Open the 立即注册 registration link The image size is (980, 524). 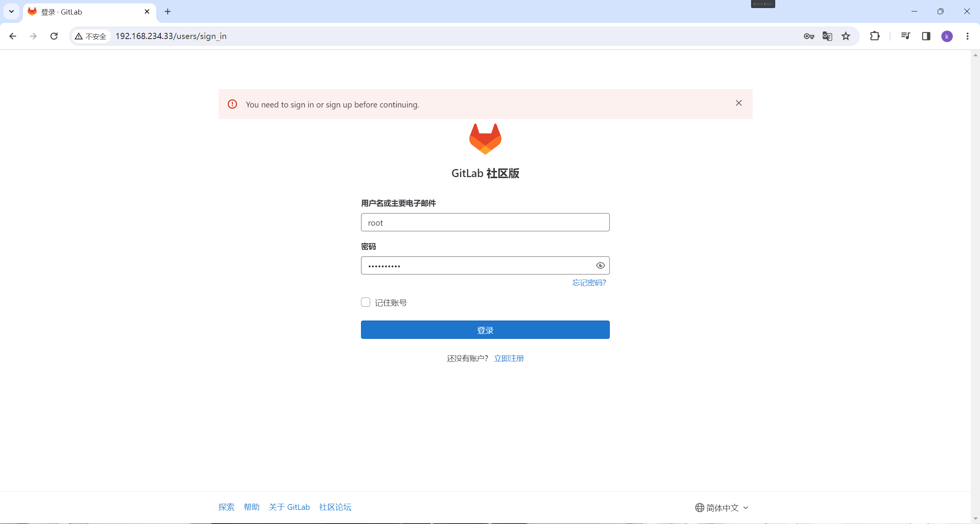(x=508, y=358)
